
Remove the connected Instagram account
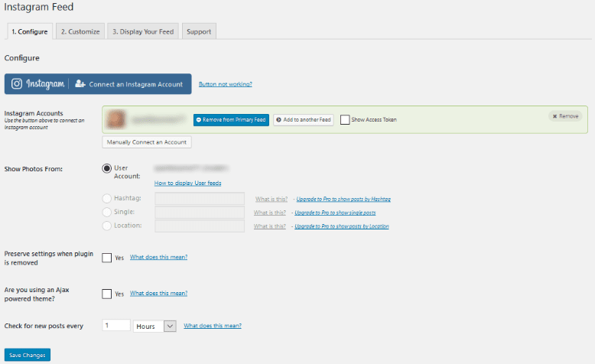(565, 116)
